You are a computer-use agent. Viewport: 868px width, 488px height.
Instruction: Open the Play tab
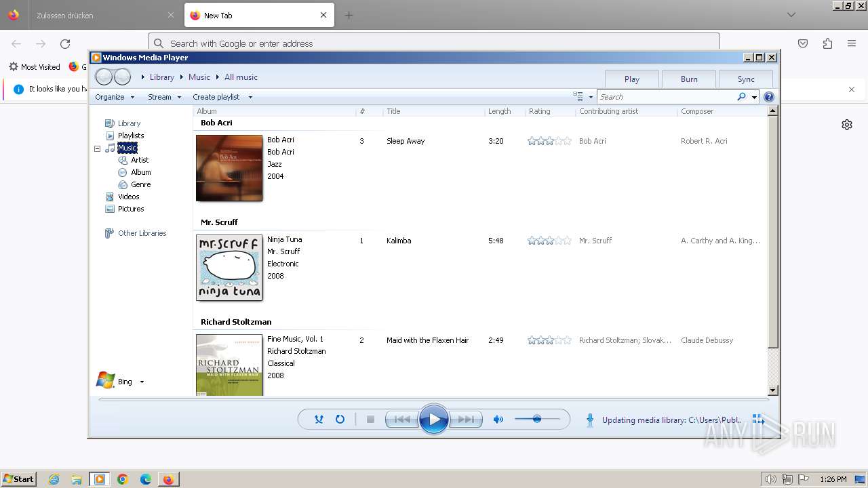632,79
